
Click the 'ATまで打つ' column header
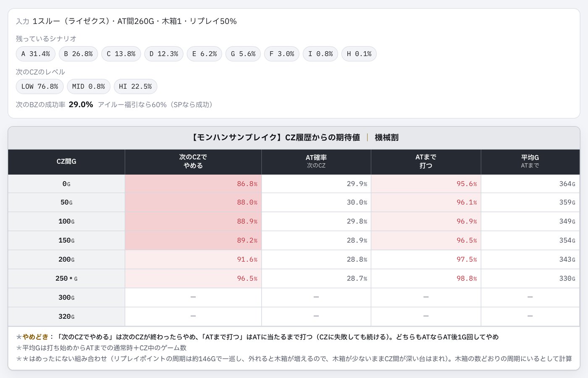[x=426, y=162]
